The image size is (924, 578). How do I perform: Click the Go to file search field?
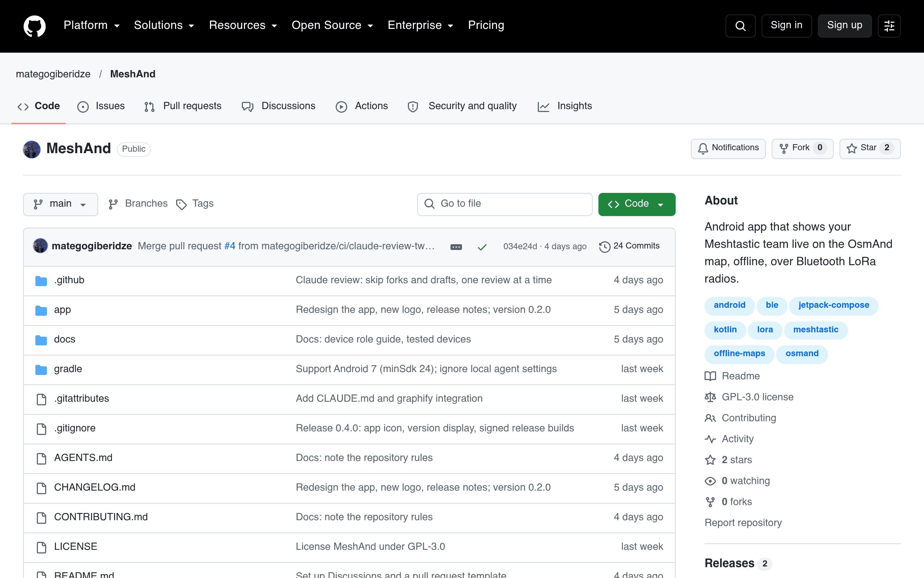pos(505,204)
